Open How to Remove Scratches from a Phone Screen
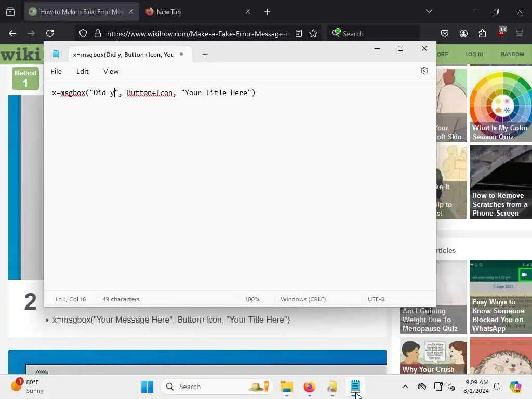532x399 pixels. pos(501,182)
